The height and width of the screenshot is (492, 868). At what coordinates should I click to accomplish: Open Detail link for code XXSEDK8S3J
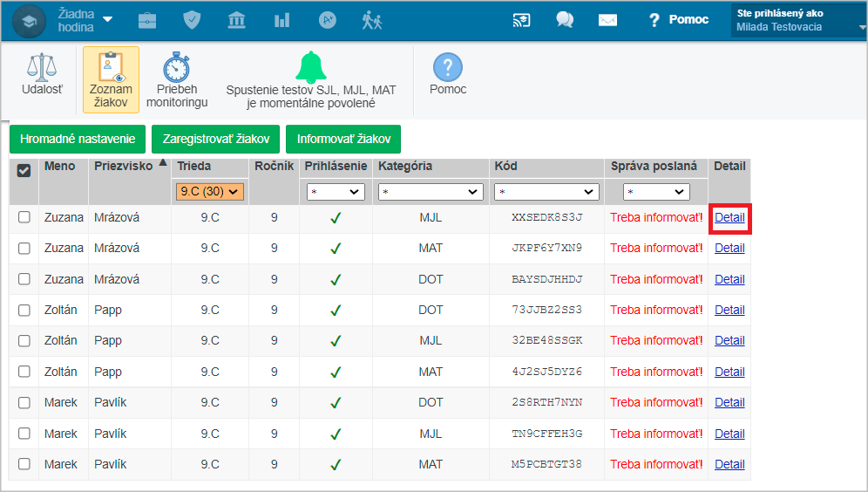tap(729, 218)
